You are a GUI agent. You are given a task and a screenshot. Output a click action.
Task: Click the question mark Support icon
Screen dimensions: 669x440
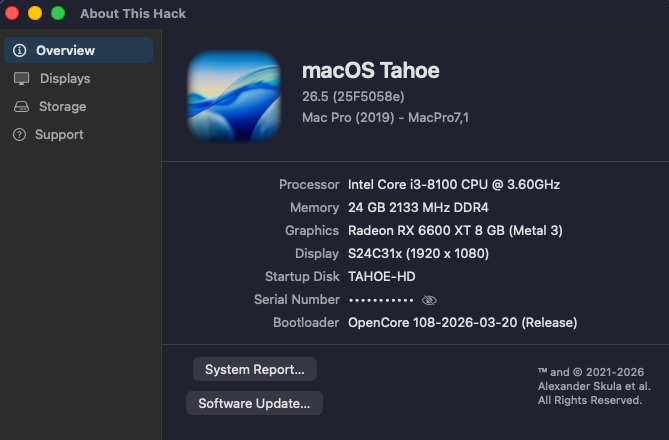(20, 134)
